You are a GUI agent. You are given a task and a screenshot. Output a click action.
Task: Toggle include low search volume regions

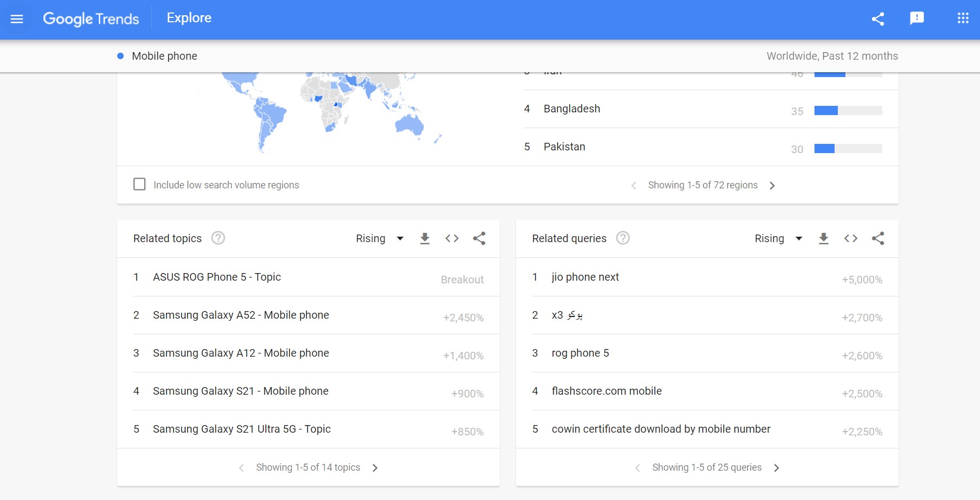click(x=139, y=184)
